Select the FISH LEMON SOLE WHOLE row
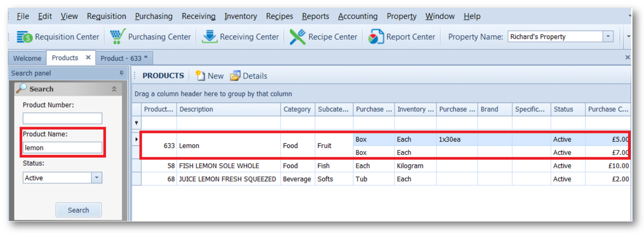This screenshot has width=644, height=233. click(219, 166)
